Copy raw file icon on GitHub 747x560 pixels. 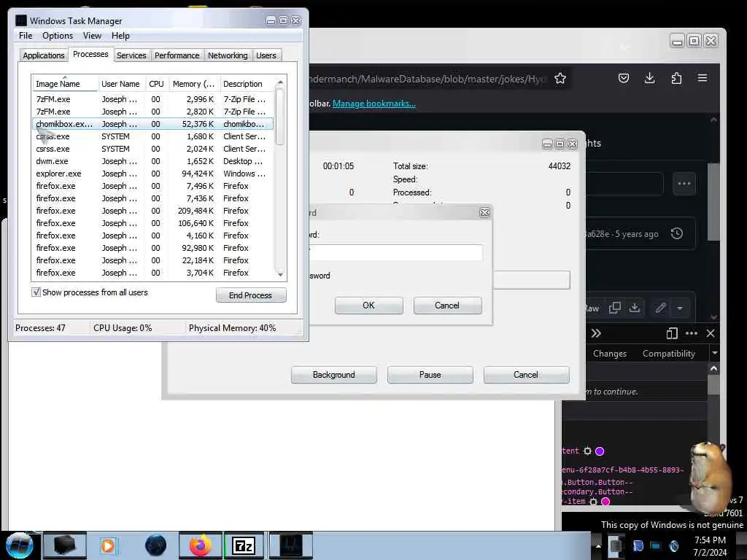[614, 308]
